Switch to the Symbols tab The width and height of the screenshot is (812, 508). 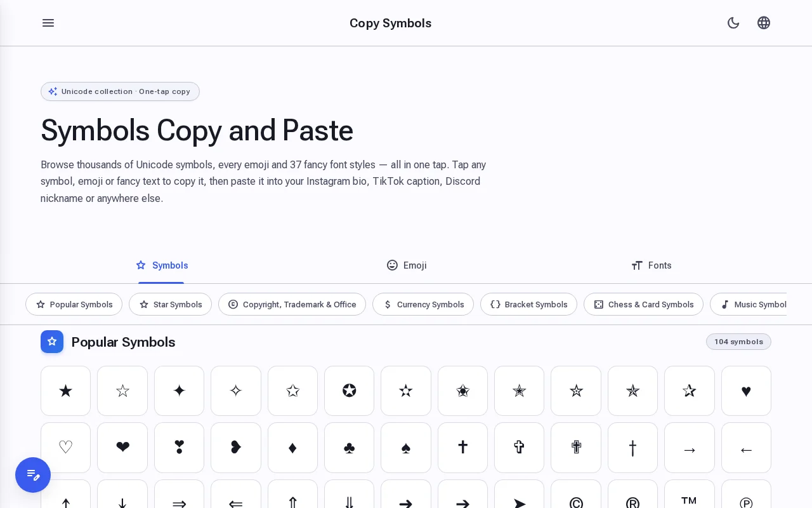pos(162,265)
